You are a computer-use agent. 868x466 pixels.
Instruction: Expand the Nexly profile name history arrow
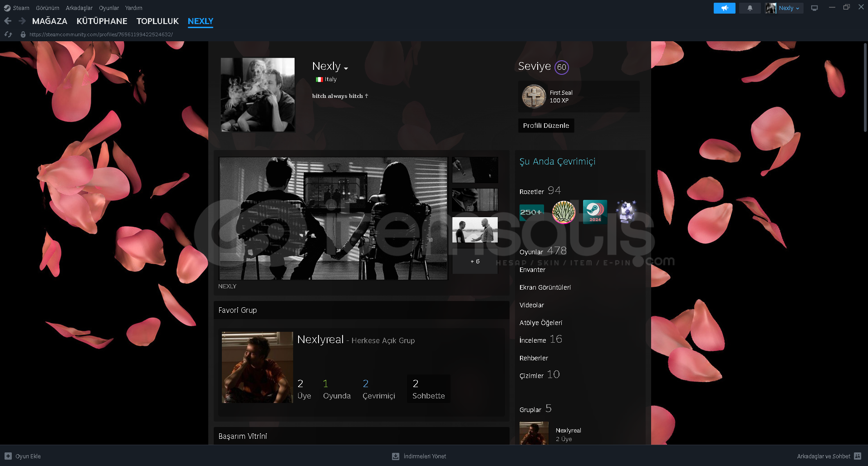click(346, 68)
